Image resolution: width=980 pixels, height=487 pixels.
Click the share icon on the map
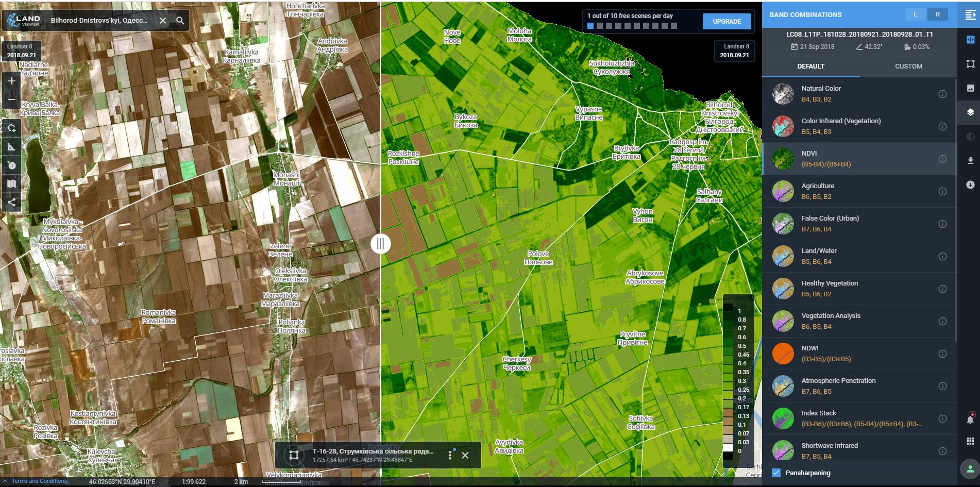pyautogui.click(x=11, y=202)
